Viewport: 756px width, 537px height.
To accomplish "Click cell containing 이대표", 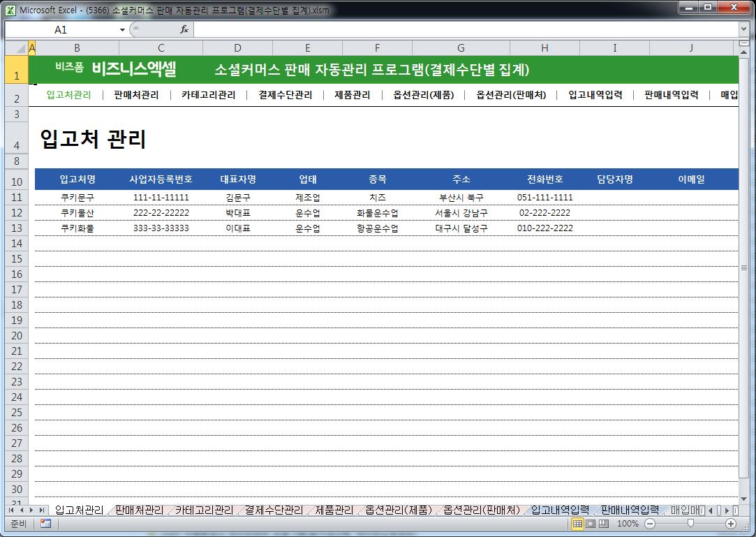I will [238, 228].
